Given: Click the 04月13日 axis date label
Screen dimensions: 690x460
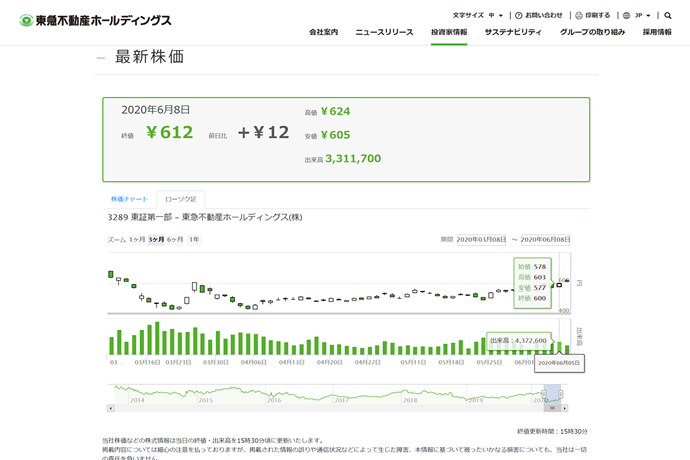Looking at the screenshot, I should point(291,362).
